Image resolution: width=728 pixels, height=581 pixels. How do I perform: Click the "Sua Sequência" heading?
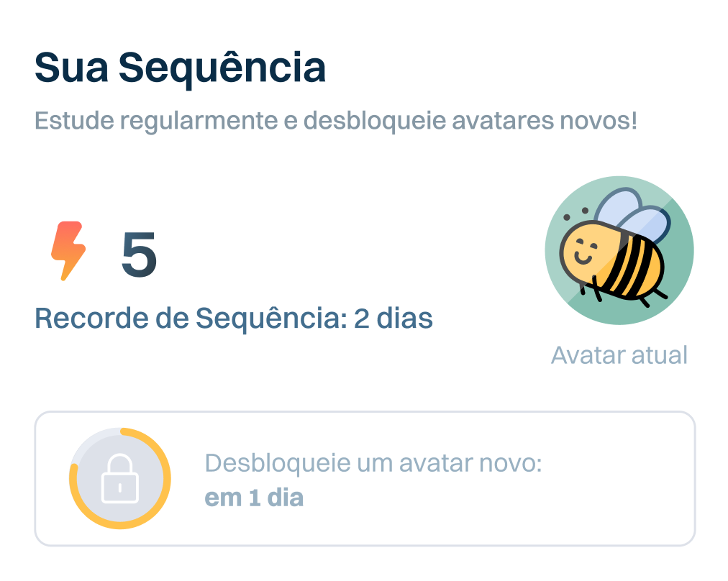coord(180,68)
